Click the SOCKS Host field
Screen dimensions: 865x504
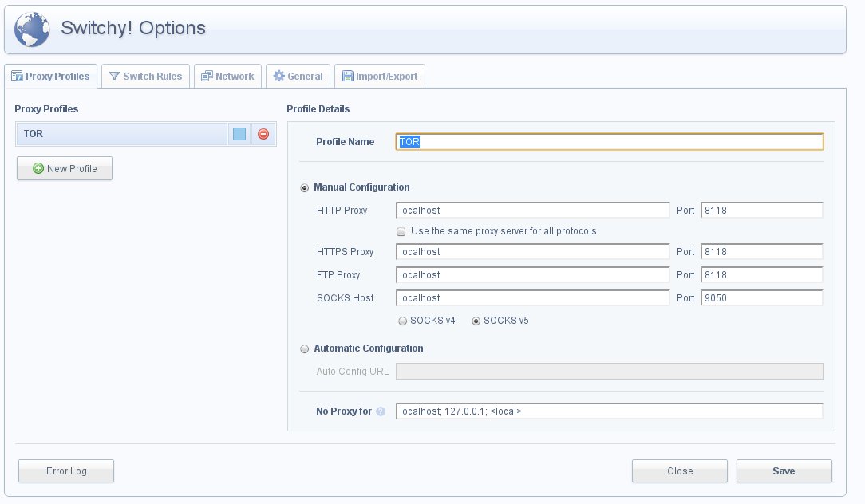coord(532,297)
